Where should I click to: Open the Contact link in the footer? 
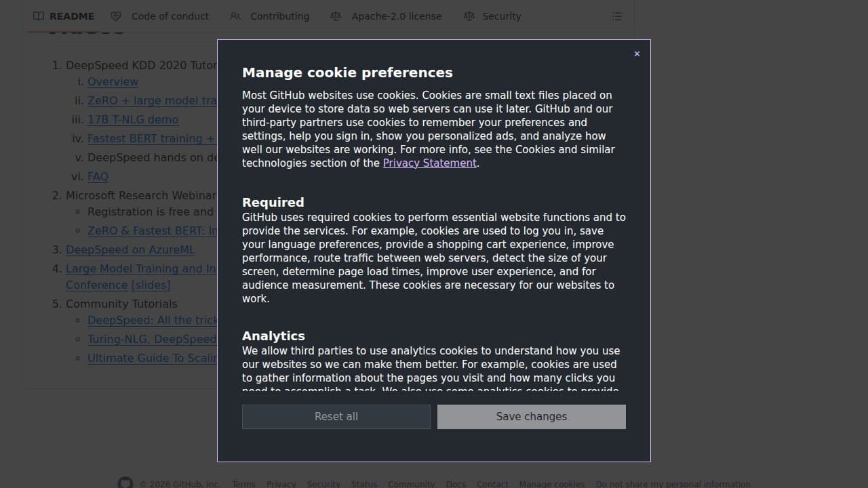tap(492, 484)
